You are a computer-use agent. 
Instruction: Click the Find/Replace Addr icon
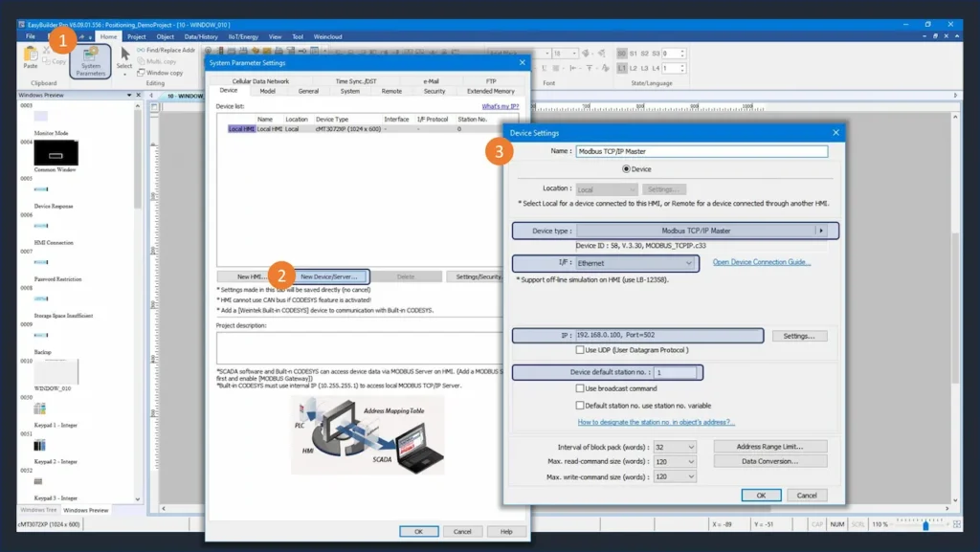(x=142, y=50)
